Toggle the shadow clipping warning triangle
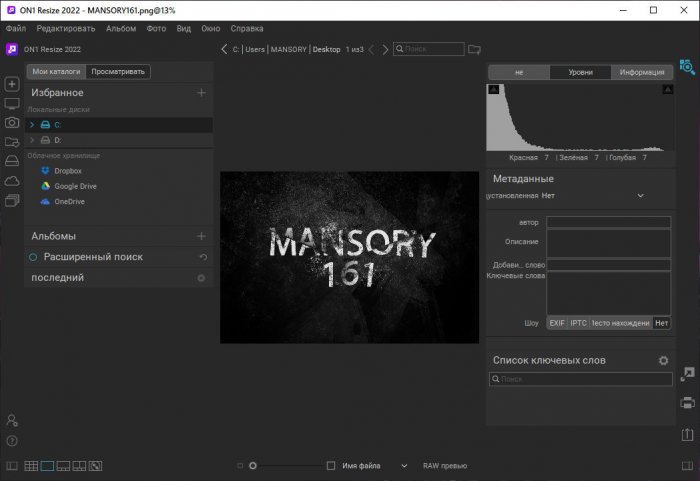The width and height of the screenshot is (700, 481). click(x=493, y=90)
